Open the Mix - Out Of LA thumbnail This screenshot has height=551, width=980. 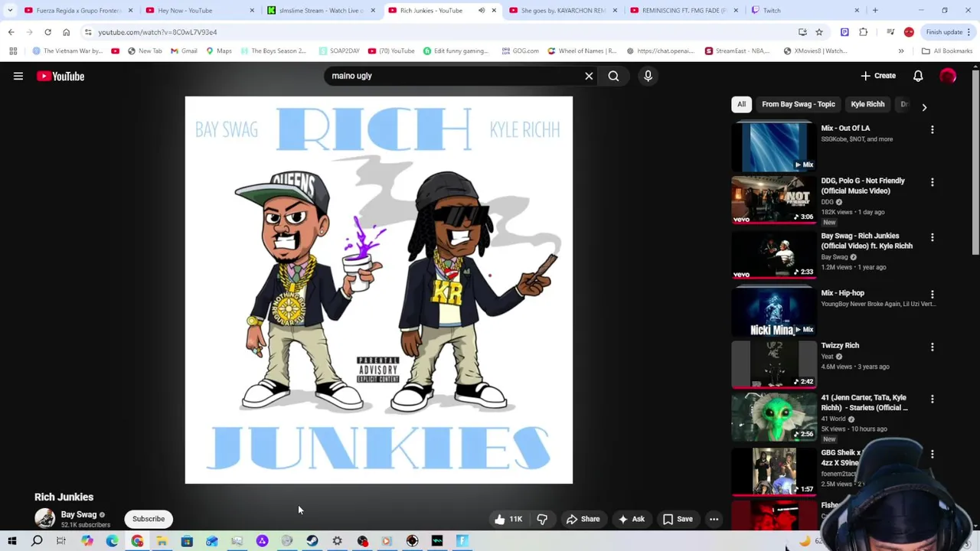coord(774,147)
